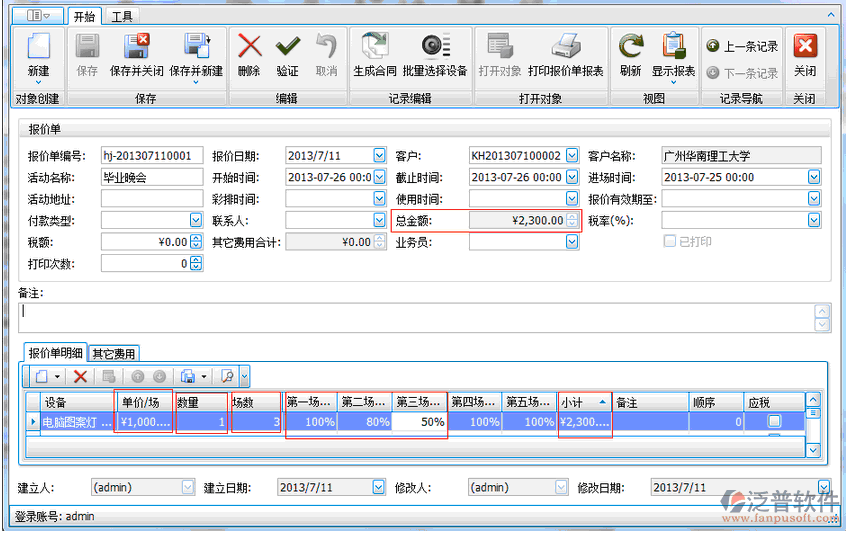Viewport: 850px width, 534px height.
Task: Click the 小计 column header
Action: point(583,401)
